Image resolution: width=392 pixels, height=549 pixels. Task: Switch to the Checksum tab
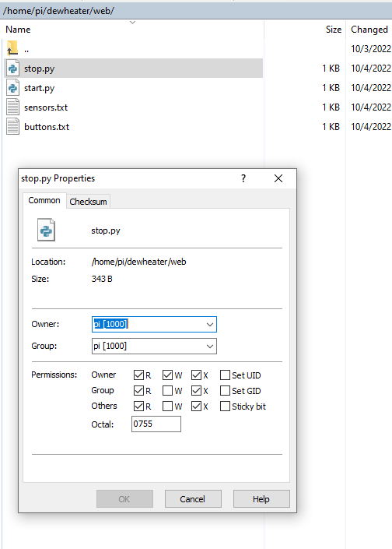pos(88,202)
